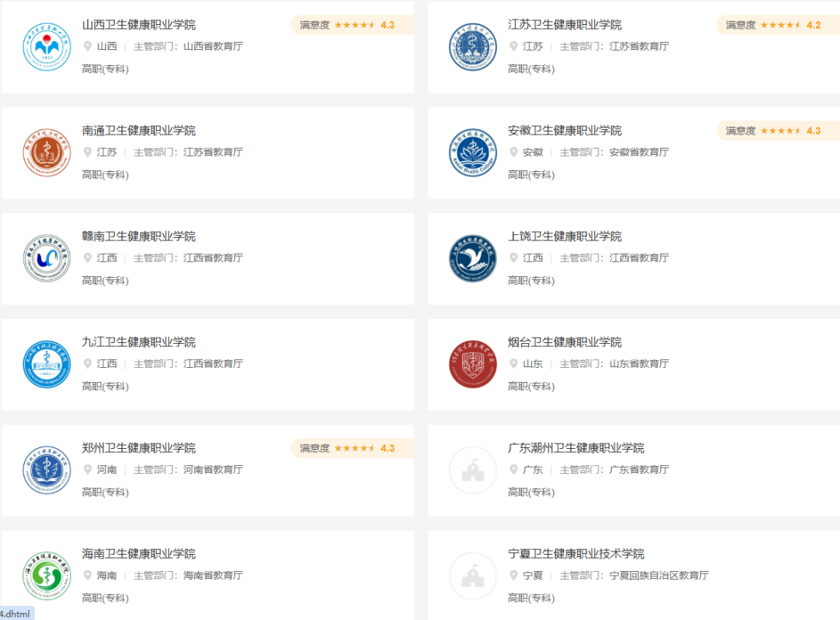
Task: Click the location pin in 江苏卫生健康职业学院 card
Action: 514,46
